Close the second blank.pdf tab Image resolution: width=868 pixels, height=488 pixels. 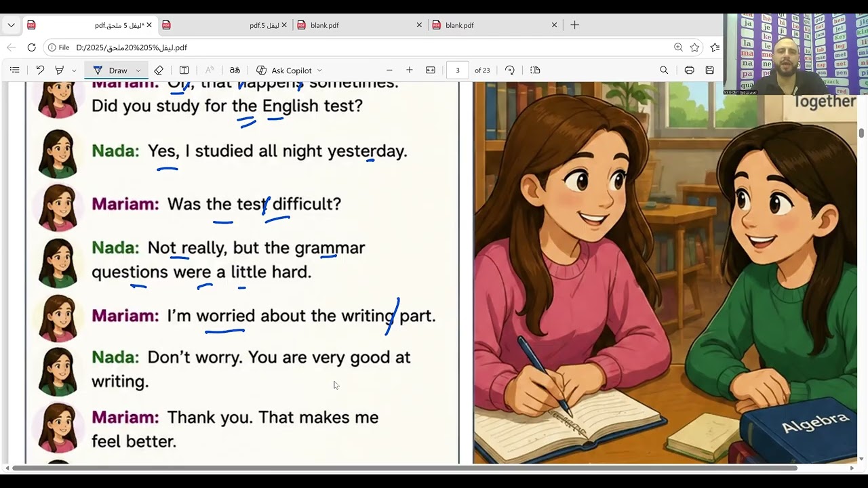point(554,25)
